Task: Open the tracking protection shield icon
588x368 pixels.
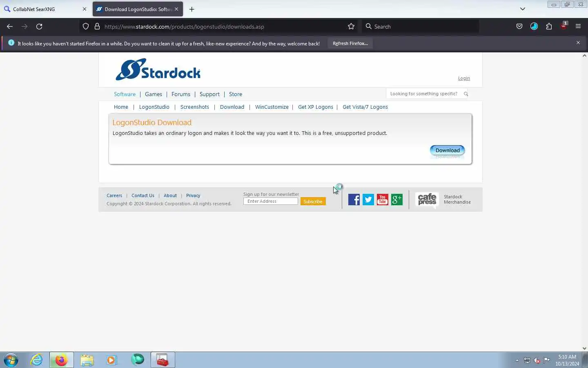Action: point(86,27)
